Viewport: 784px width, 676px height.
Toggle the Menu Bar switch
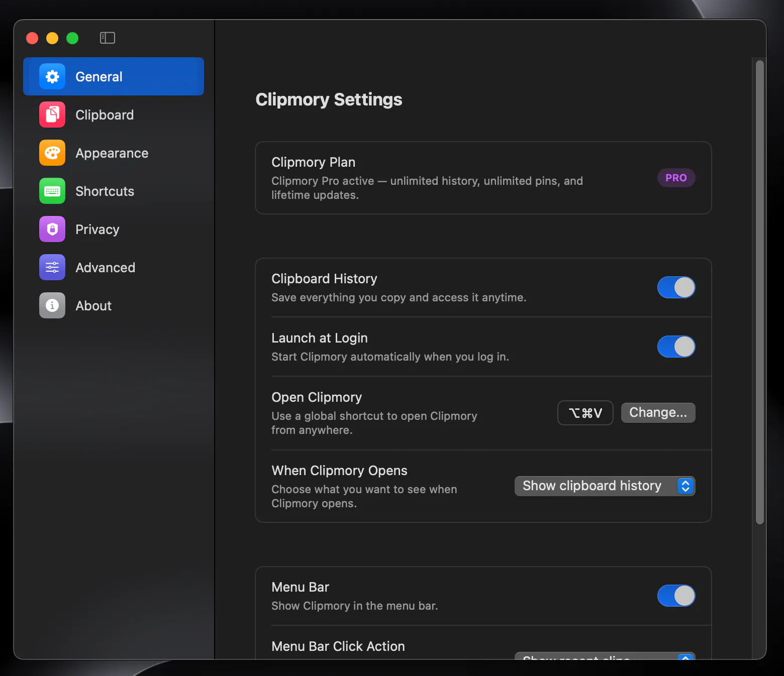(x=676, y=596)
